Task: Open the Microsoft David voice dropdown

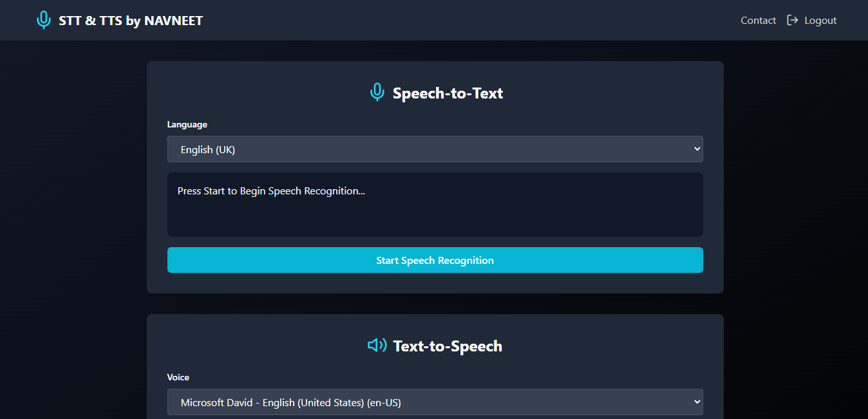Action: (x=425, y=402)
